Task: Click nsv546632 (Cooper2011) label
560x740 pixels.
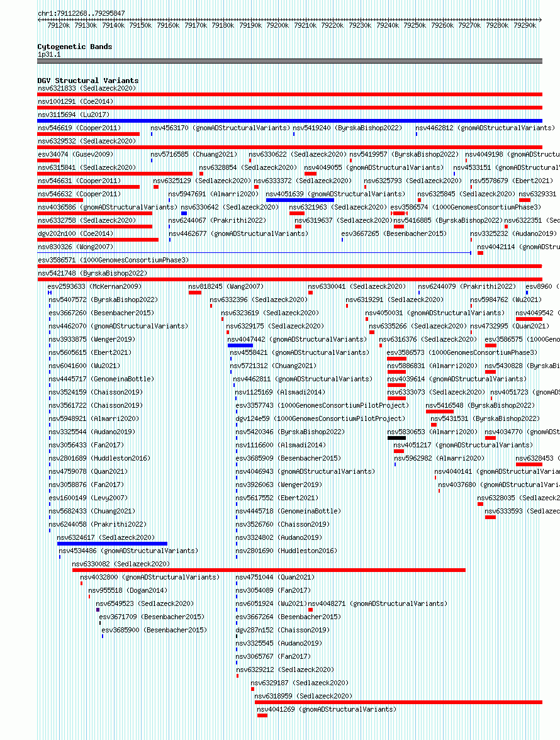Action: coord(79,194)
